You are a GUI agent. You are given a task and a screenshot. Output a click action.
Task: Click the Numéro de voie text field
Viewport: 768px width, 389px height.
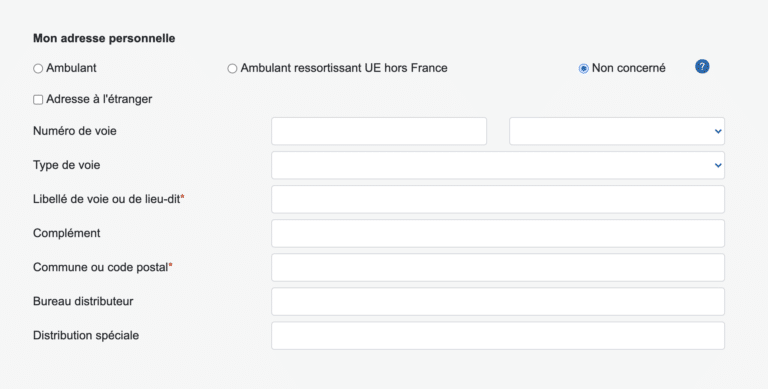point(379,131)
